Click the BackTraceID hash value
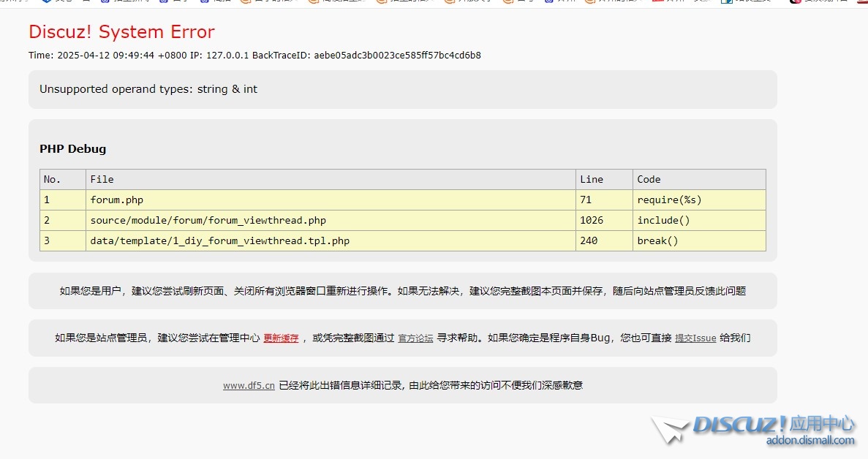This screenshot has width=868, height=459. point(397,56)
